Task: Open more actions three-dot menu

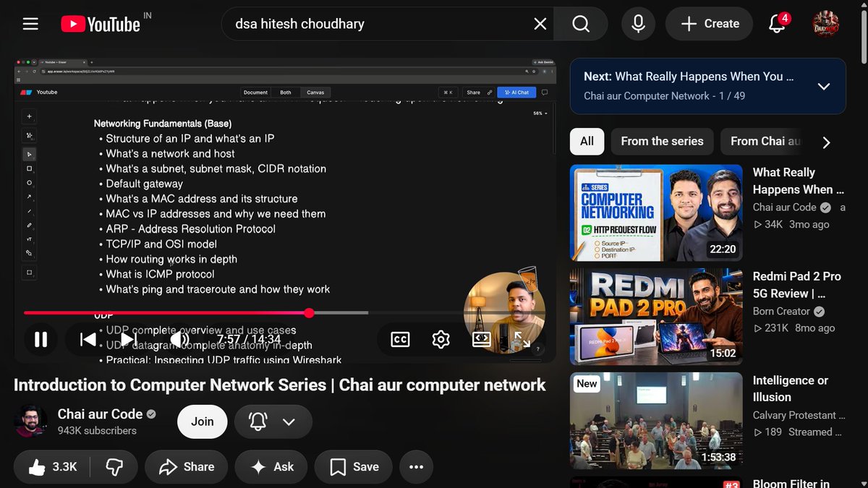Action: pyautogui.click(x=416, y=467)
